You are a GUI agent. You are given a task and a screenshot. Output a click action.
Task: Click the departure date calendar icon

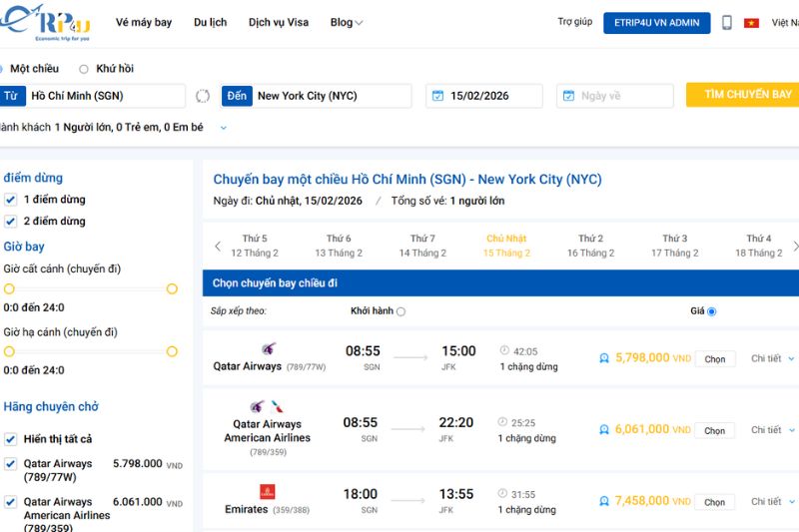[x=437, y=96]
